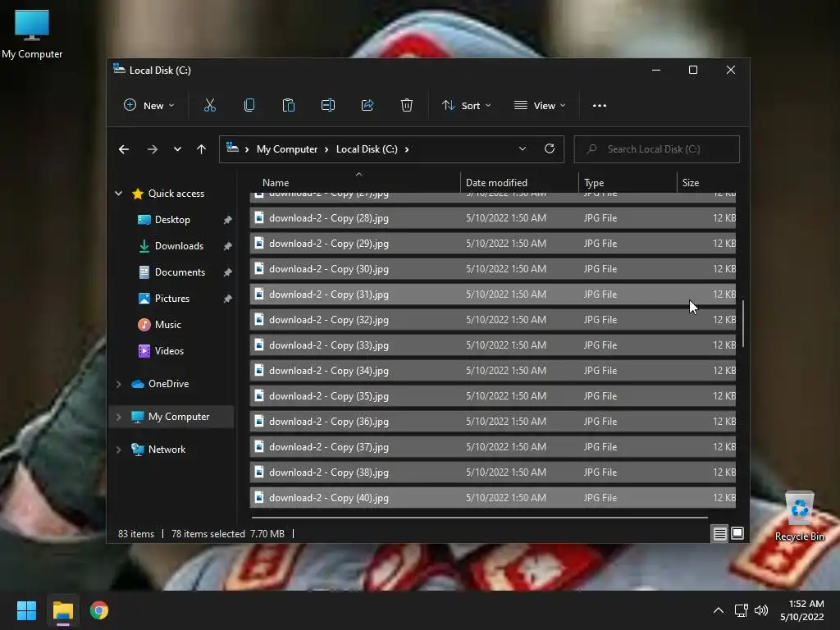Open the View dropdown menu
The height and width of the screenshot is (630, 840).
coord(540,106)
